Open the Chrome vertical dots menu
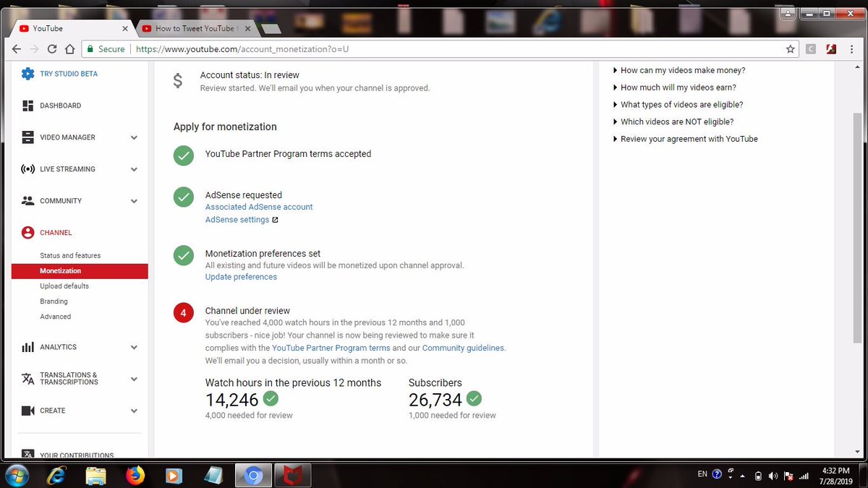868x488 pixels. [852, 49]
